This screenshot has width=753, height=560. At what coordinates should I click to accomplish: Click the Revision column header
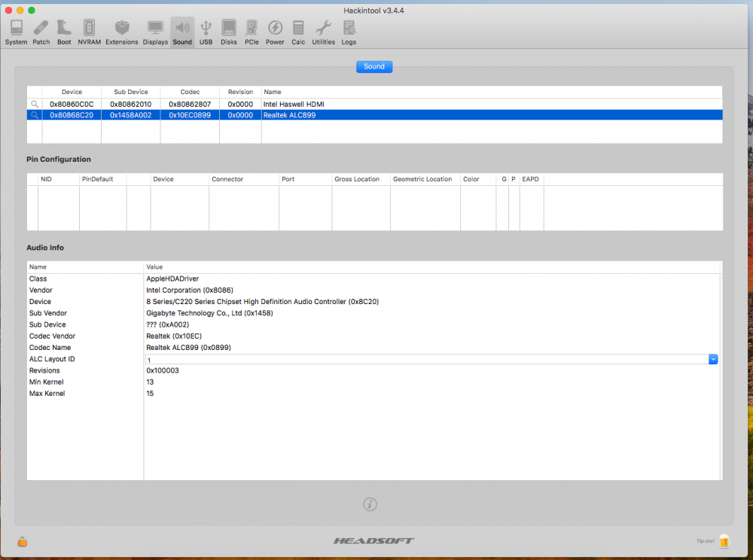241,92
